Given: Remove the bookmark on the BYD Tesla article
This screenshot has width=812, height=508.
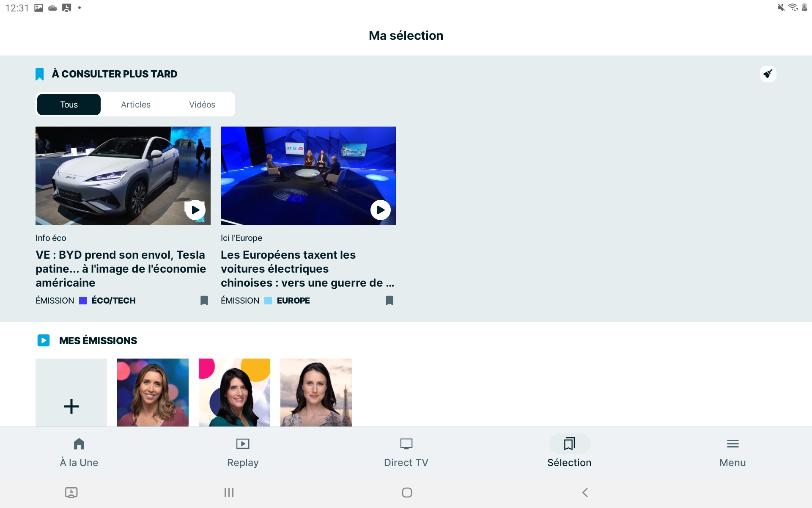Looking at the screenshot, I should (204, 301).
